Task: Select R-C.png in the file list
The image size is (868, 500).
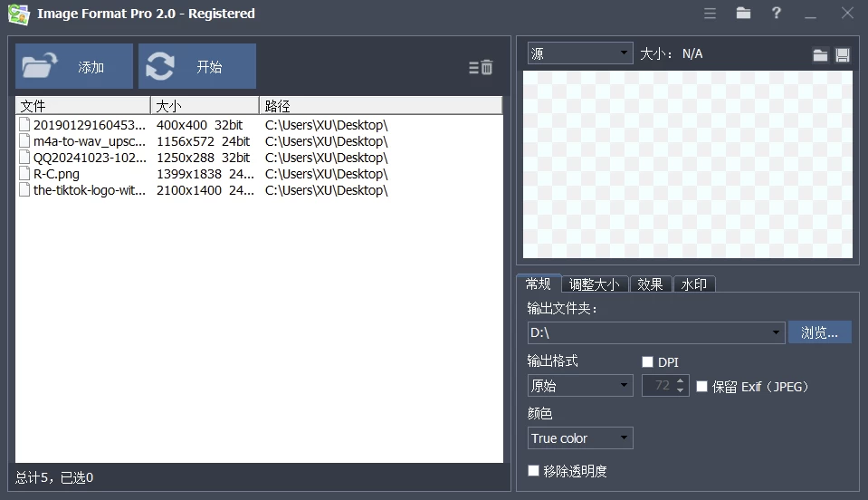Action: point(56,174)
